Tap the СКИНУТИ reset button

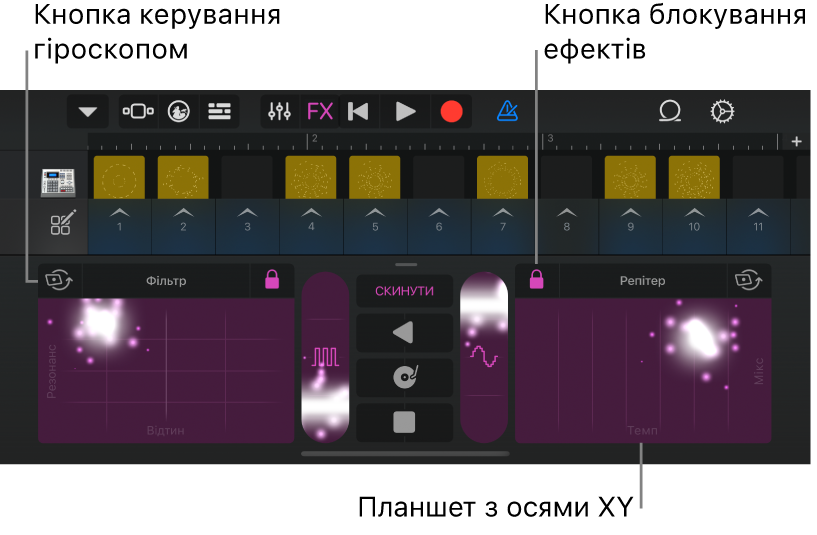[404, 291]
